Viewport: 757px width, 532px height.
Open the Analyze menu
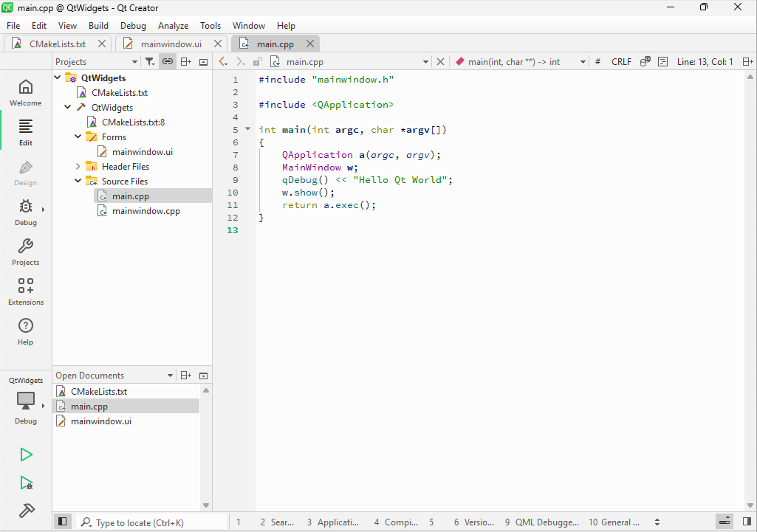(174, 26)
